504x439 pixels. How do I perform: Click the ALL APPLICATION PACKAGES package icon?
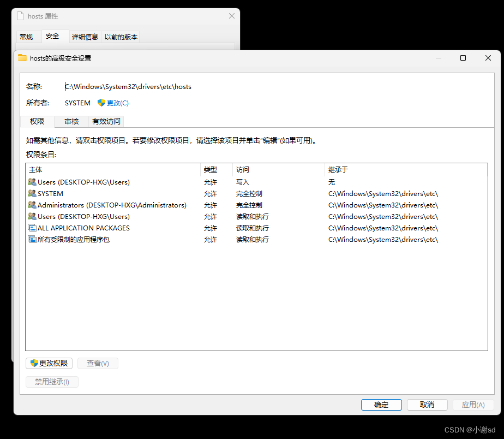pyautogui.click(x=33, y=228)
